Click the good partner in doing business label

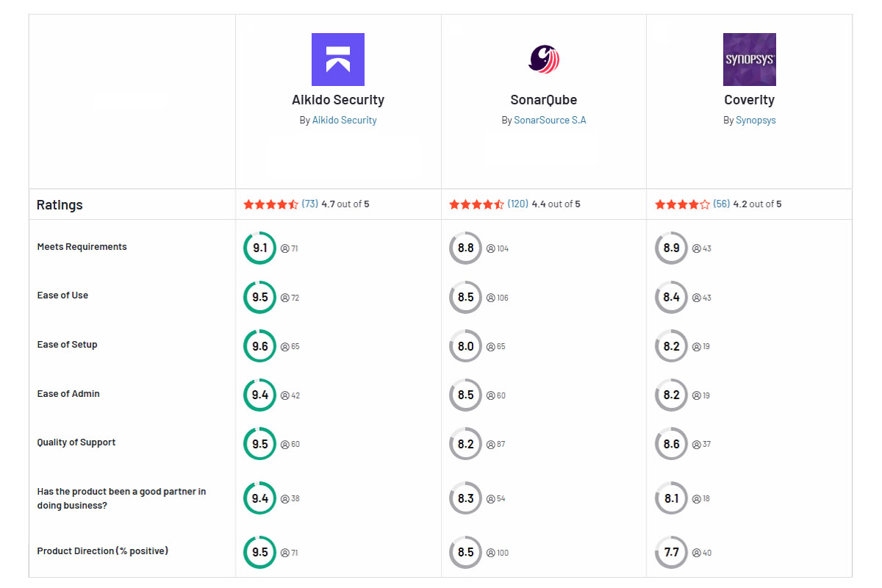tap(121, 498)
